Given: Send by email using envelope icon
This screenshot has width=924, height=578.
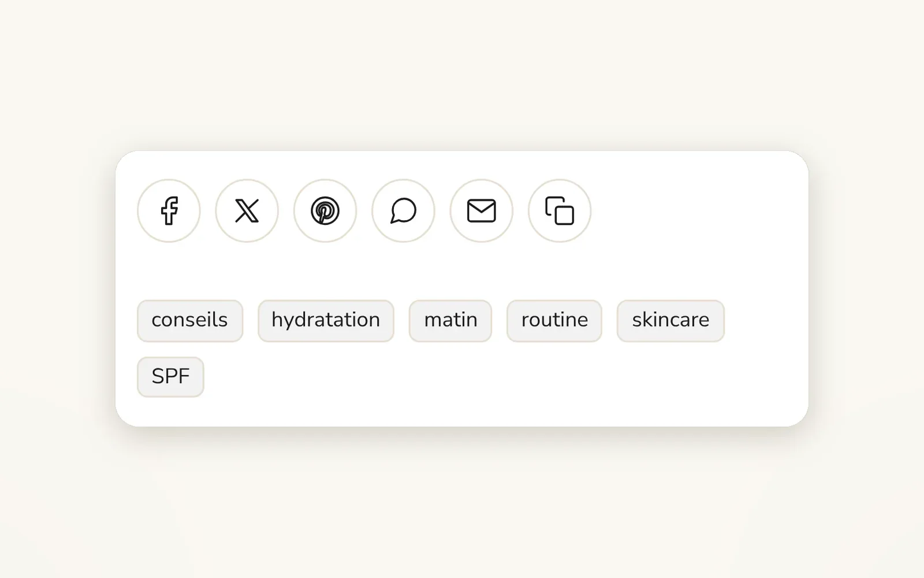Looking at the screenshot, I should 482,210.
